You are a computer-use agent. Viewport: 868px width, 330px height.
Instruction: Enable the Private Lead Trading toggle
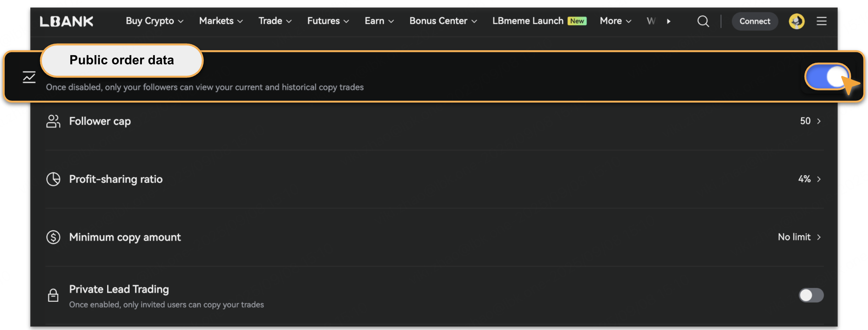pyautogui.click(x=811, y=295)
